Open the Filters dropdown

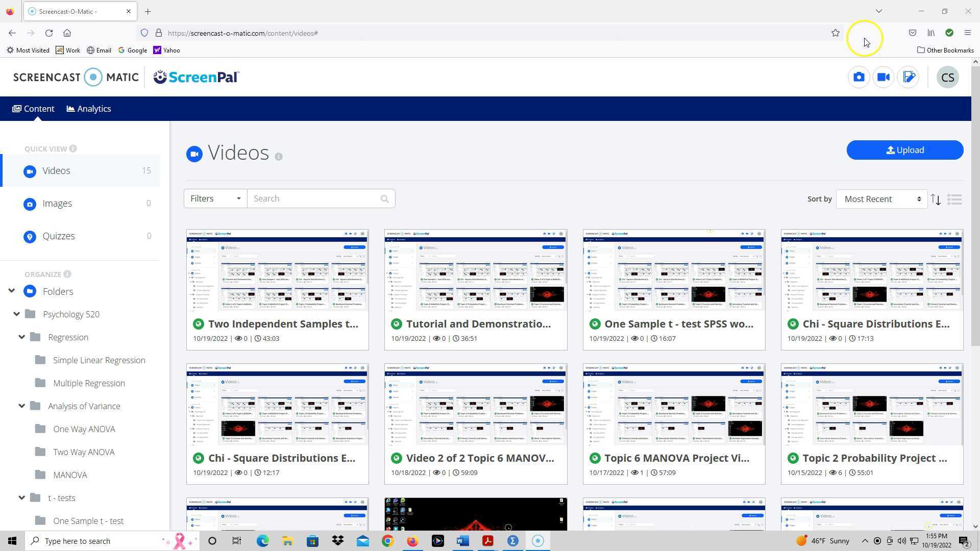(215, 199)
